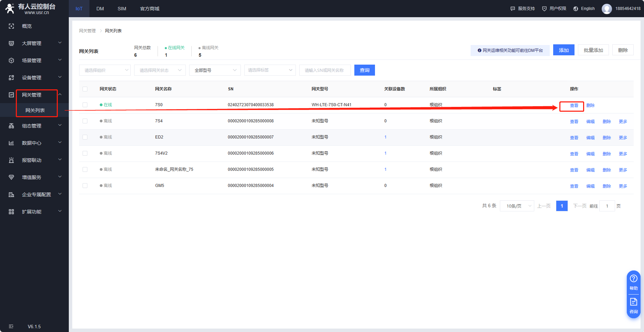The height and width of the screenshot is (332, 644).
Task: Click the 数据中心 chart icon
Action: (11, 143)
